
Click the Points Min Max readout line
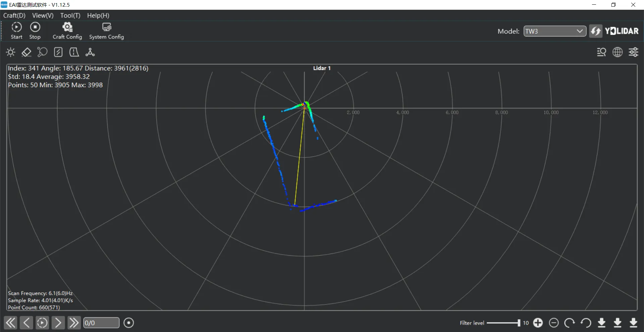coord(55,85)
